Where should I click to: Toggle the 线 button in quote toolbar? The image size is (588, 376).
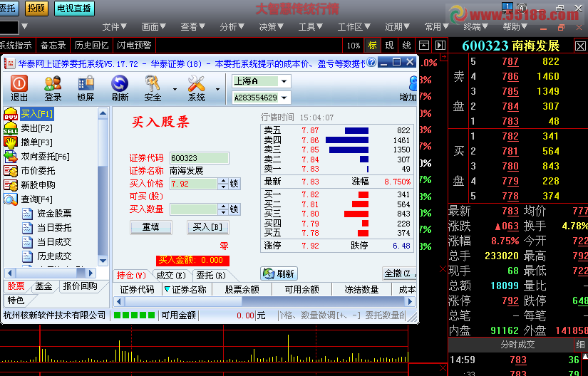coord(406,46)
